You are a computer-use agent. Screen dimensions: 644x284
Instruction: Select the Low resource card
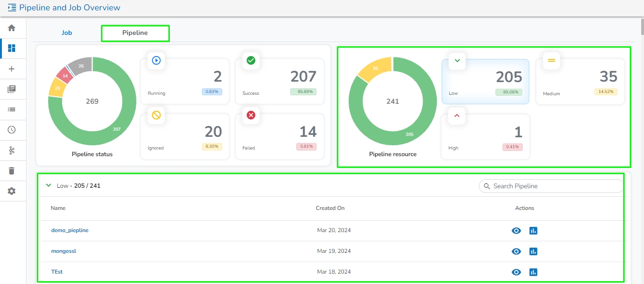point(485,82)
